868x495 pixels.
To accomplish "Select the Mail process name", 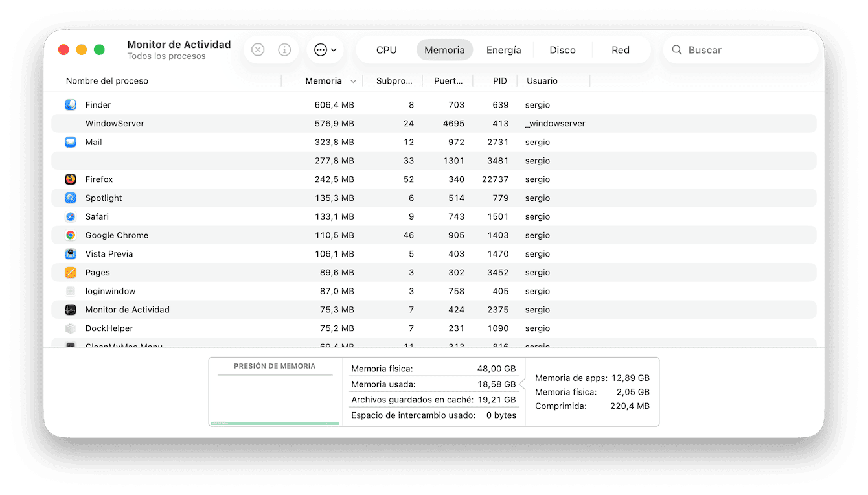I will click(x=93, y=142).
